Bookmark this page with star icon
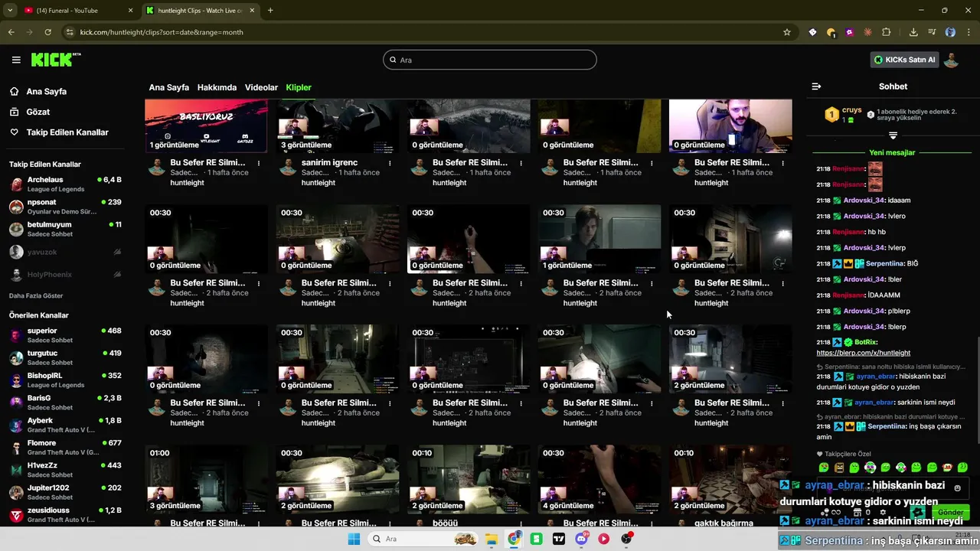Viewport: 980px width, 551px height. 786,32
